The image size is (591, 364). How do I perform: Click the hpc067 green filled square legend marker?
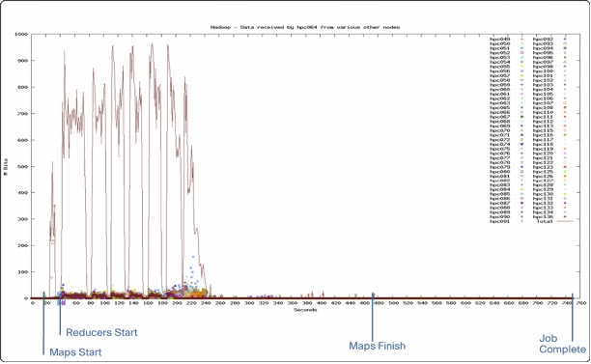tap(522, 117)
